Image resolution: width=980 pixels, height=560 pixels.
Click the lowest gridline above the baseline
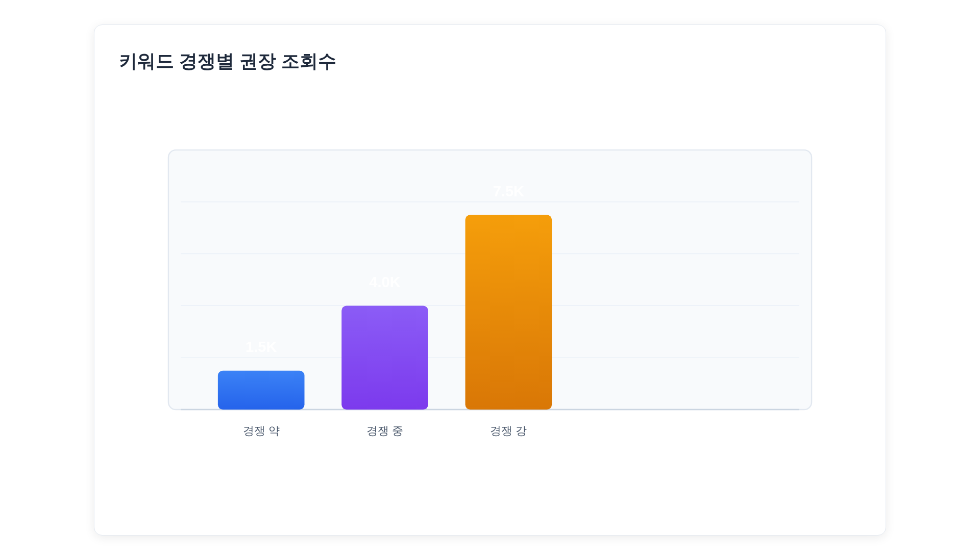664,358
